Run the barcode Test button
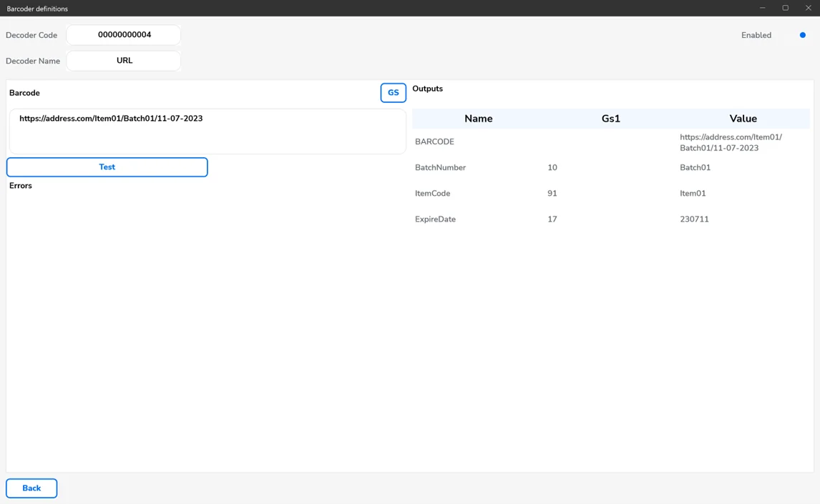This screenshot has width=820, height=504. [107, 167]
